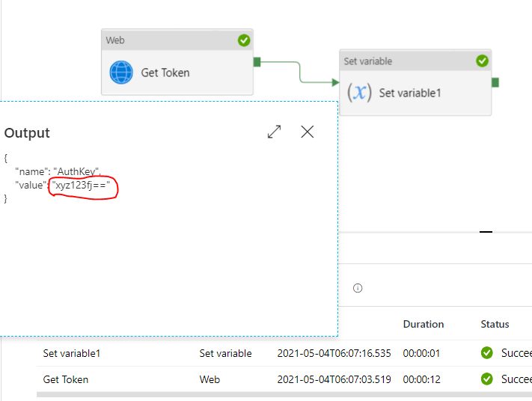The image size is (532, 401).
Task: Sort by the Duration column header
Action: [x=423, y=325]
